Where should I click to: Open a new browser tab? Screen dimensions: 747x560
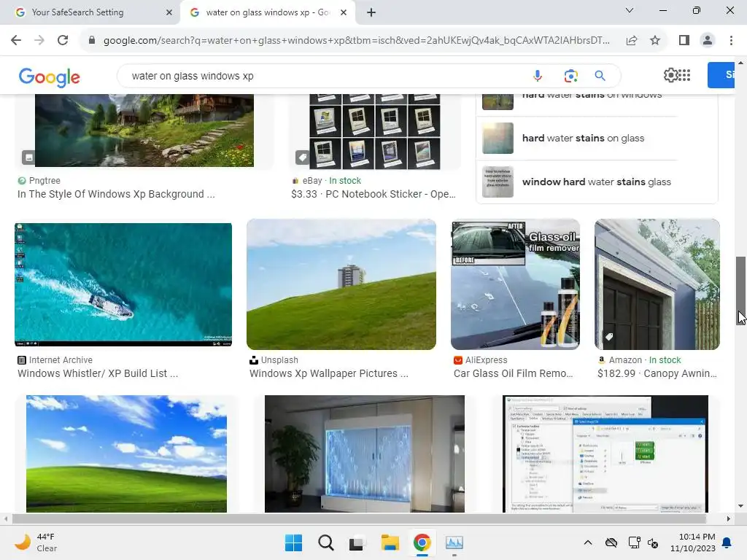pyautogui.click(x=371, y=12)
